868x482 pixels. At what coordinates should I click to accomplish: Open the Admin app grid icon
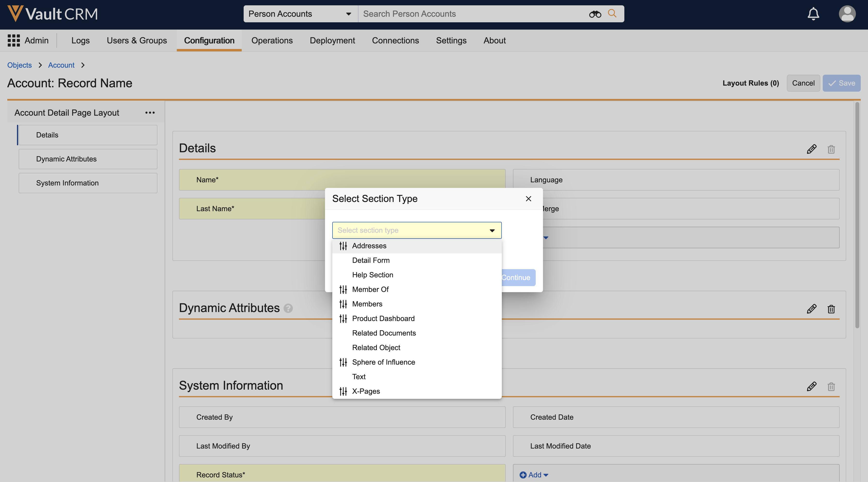14,40
